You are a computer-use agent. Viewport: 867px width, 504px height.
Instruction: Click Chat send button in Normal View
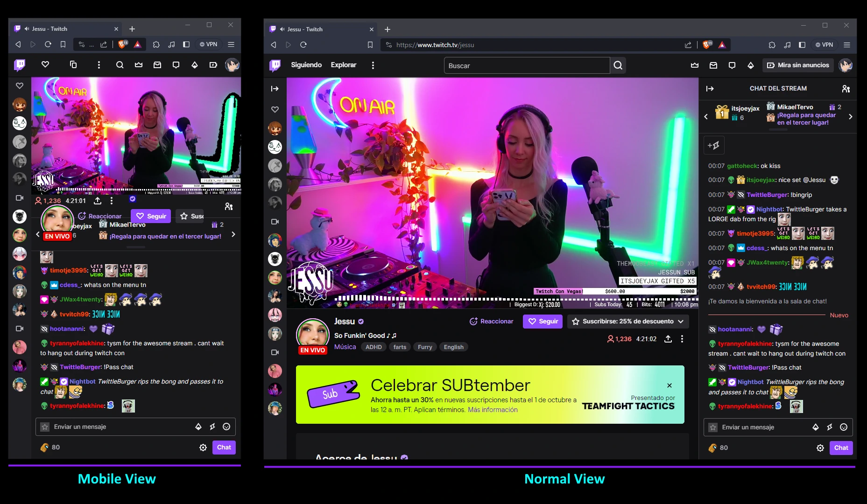(x=841, y=448)
